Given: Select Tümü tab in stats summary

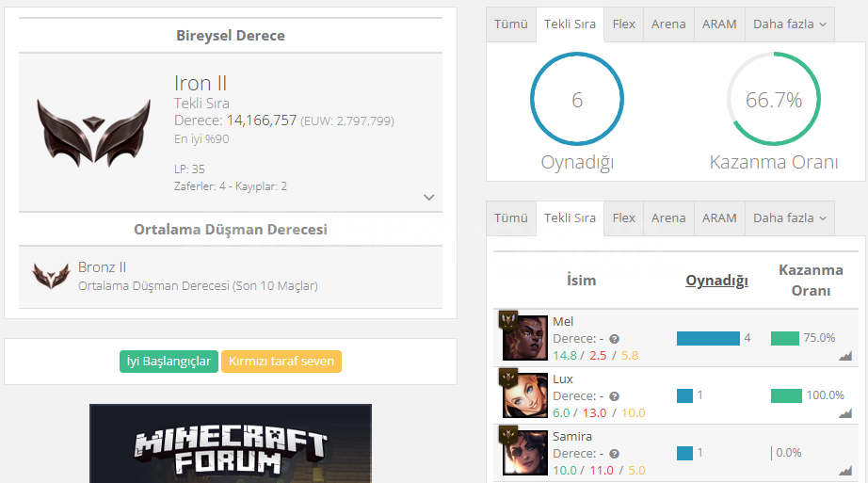Looking at the screenshot, I should tap(511, 24).
